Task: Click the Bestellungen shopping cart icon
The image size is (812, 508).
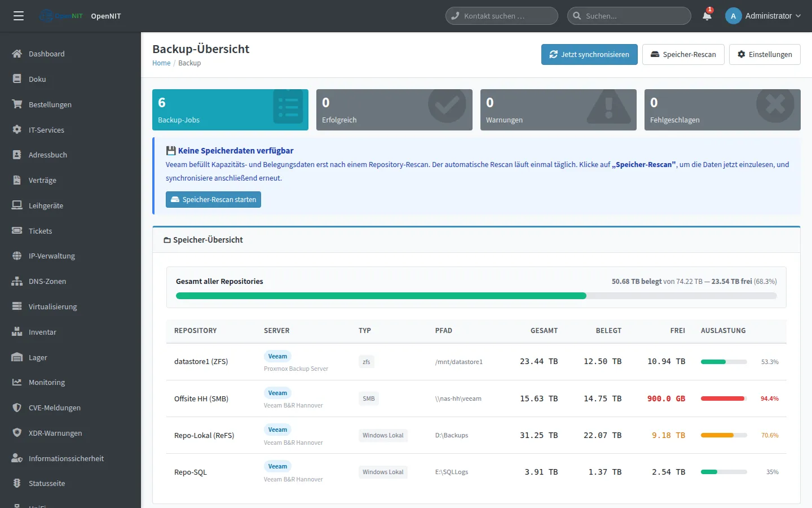Action: [x=17, y=104]
